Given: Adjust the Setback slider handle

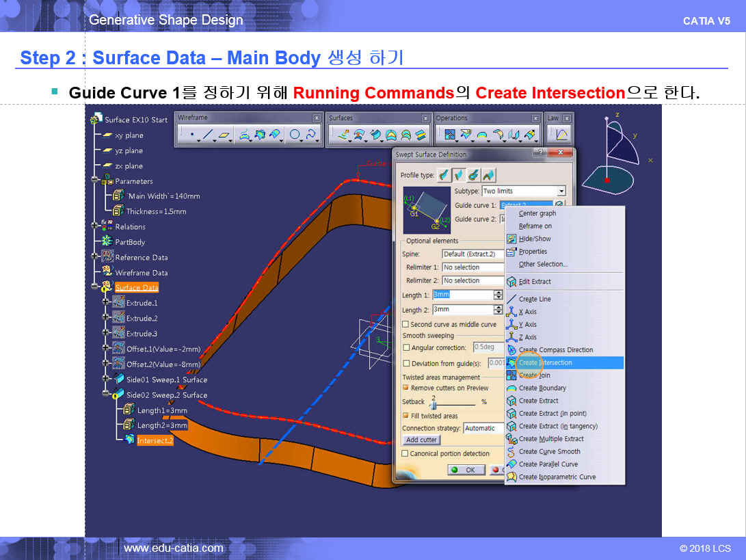Looking at the screenshot, I should coord(432,405).
